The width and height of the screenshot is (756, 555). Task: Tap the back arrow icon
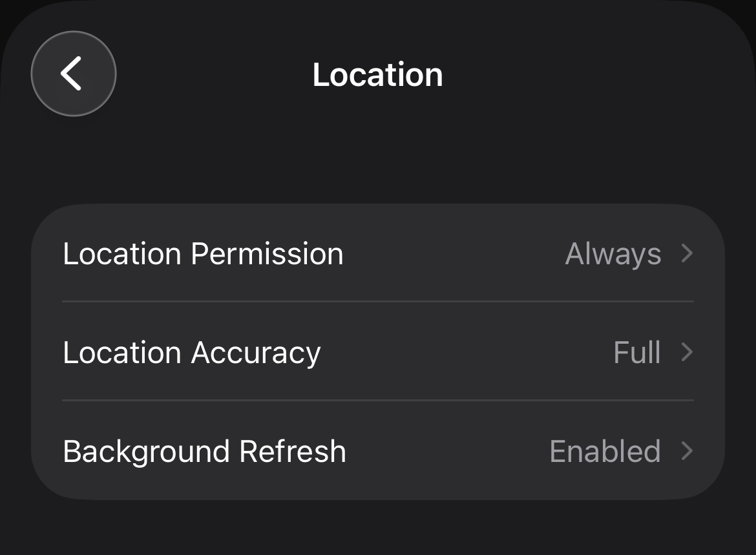tap(71, 74)
